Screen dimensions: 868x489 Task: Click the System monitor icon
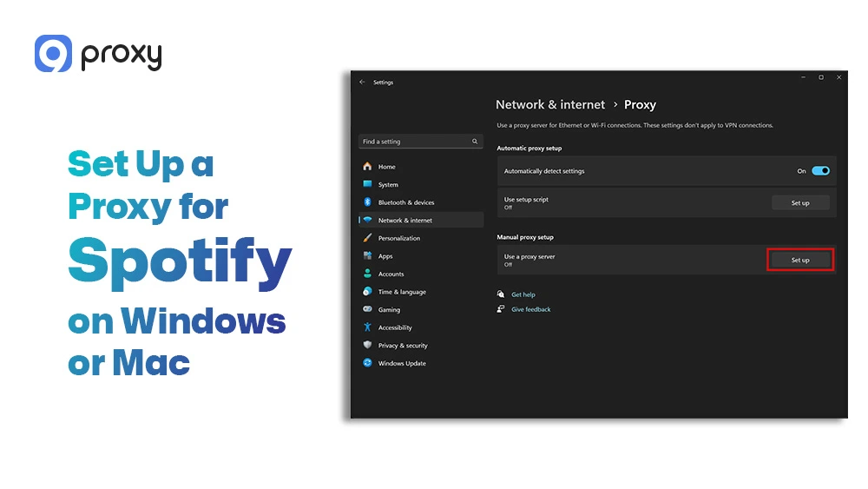(367, 184)
